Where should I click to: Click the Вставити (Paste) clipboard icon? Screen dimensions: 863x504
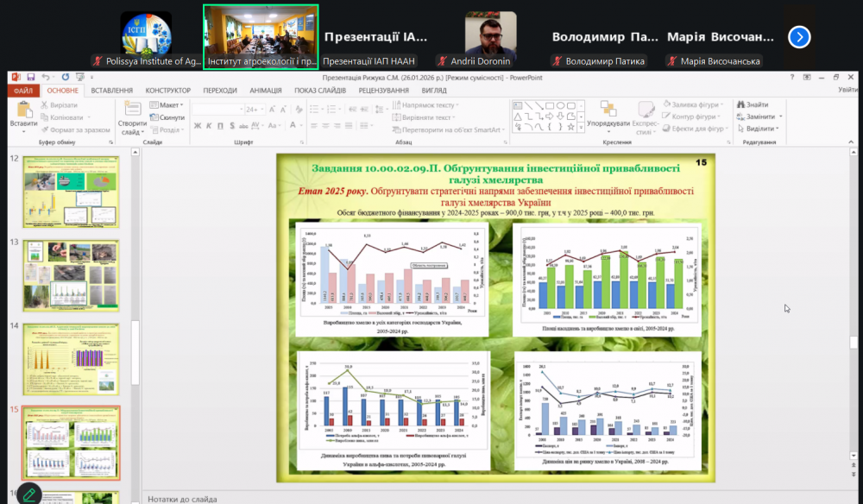click(23, 109)
